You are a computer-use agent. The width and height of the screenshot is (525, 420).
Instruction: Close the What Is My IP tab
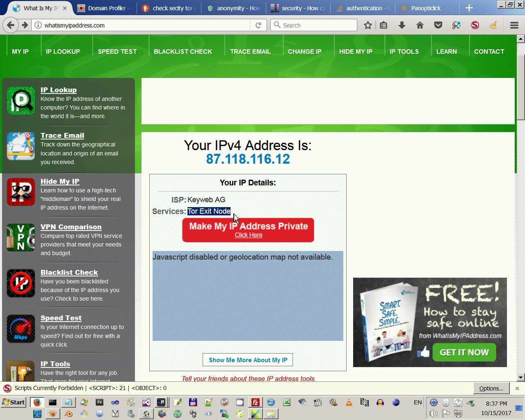65,8
